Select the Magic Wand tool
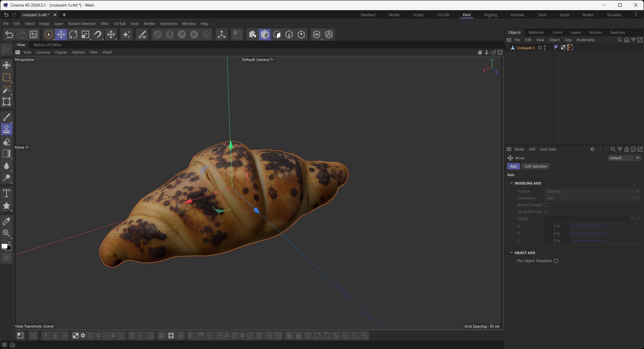This screenshot has height=349, width=644. tap(7, 89)
